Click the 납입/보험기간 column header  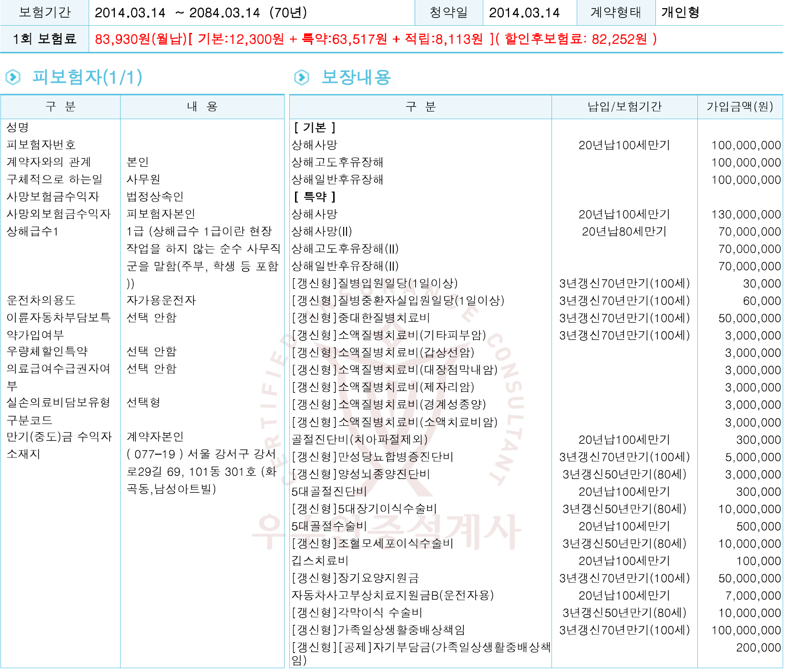pyautogui.click(x=624, y=107)
